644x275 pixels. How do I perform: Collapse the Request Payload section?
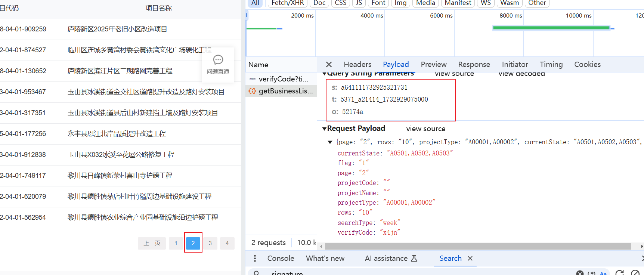click(x=324, y=129)
